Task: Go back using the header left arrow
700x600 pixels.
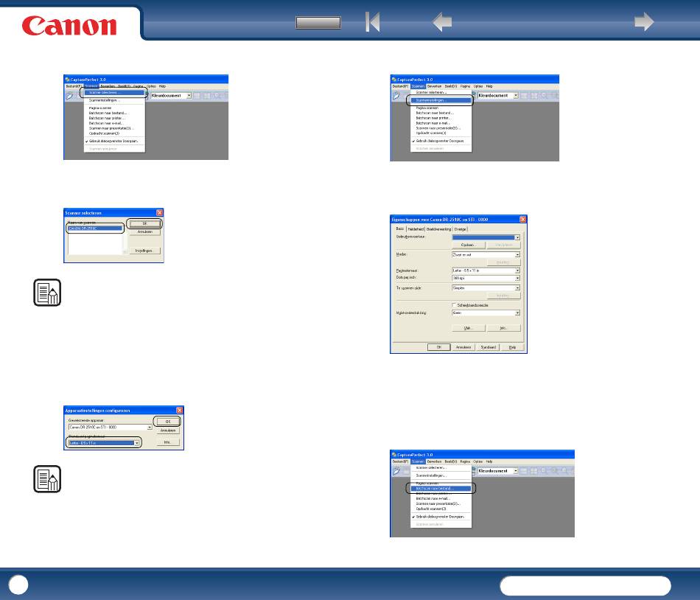Action: pyautogui.click(x=442, y=22)
